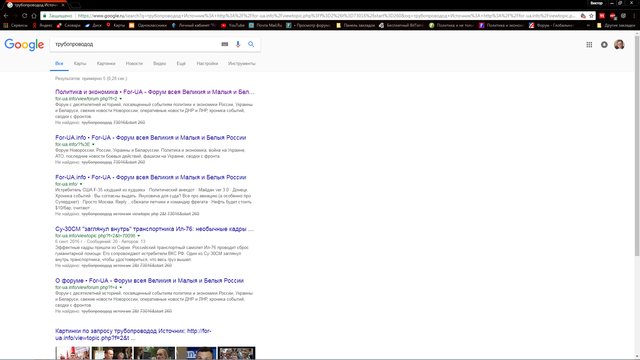Click the Adblock extension icon

click(x=613, y=16)
